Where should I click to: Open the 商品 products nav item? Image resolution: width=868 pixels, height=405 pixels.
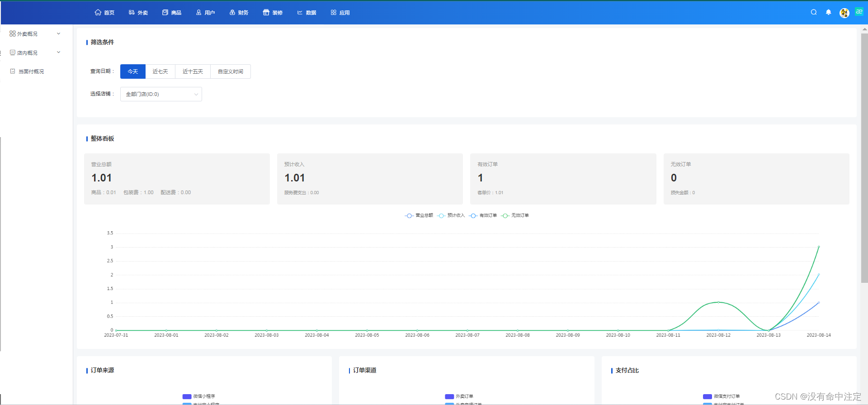[x=172, y=13]
